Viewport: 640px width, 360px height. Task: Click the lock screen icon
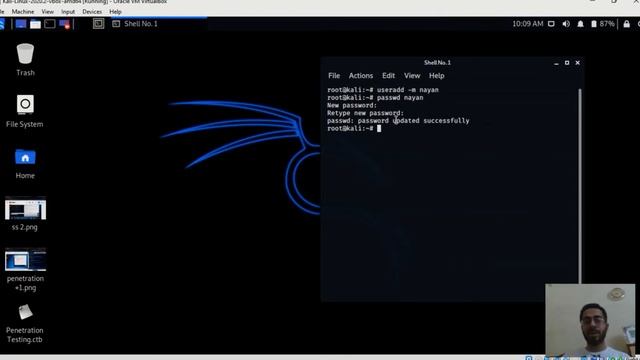click(627, 24)
